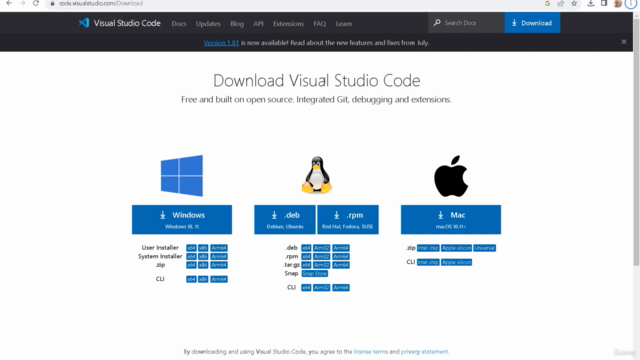Screen dimensions: 640x360
Task: Click the share page icon in address bar
Action: (560, 3)
